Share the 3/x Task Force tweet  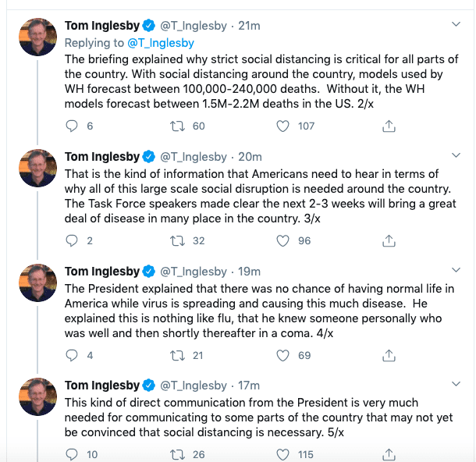tap(389, 241)
